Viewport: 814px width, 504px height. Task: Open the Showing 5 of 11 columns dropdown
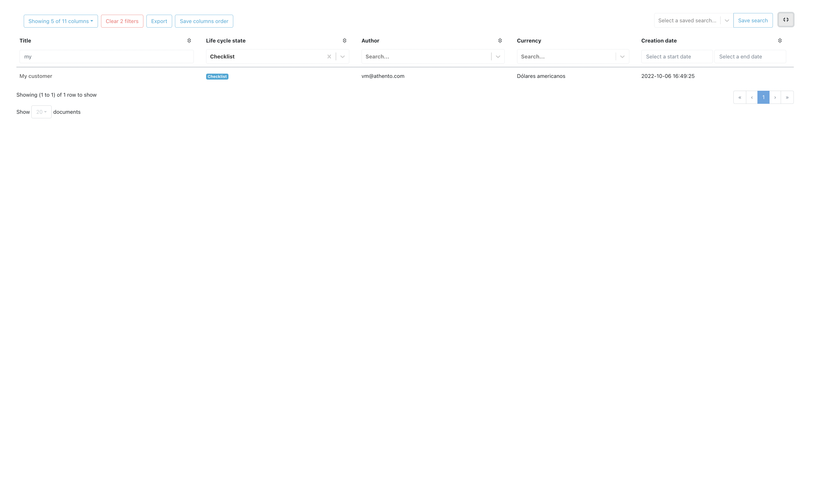(60, 21)
